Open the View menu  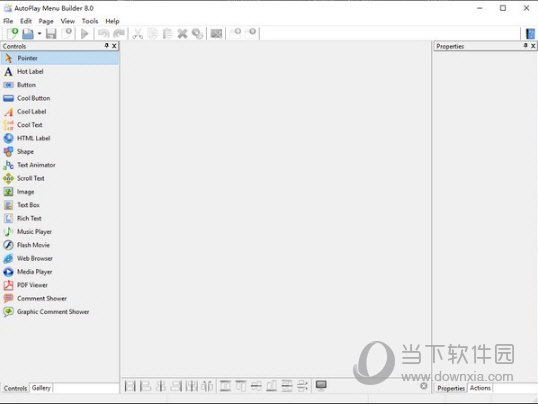(x=68, y=21)
